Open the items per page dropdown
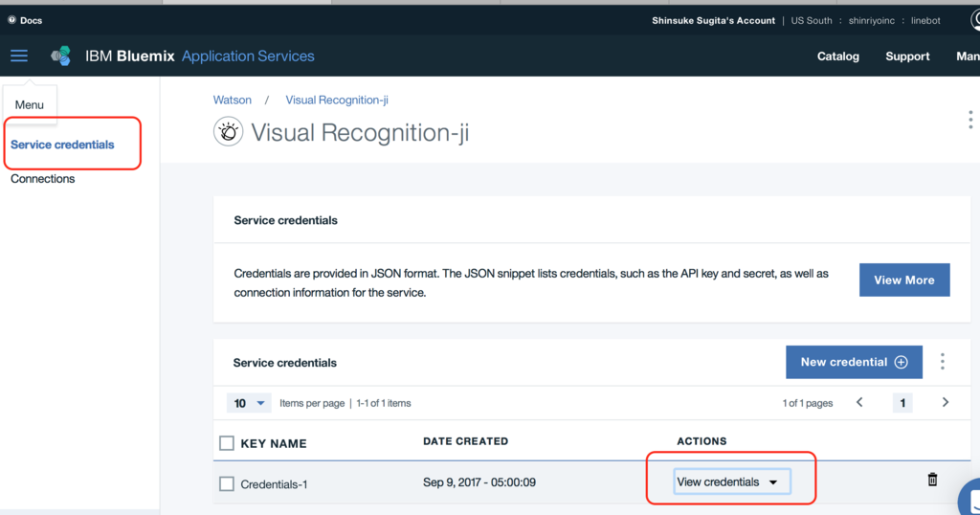The height and width of the screenshot is (515, 980). click(x=249, y=403)
